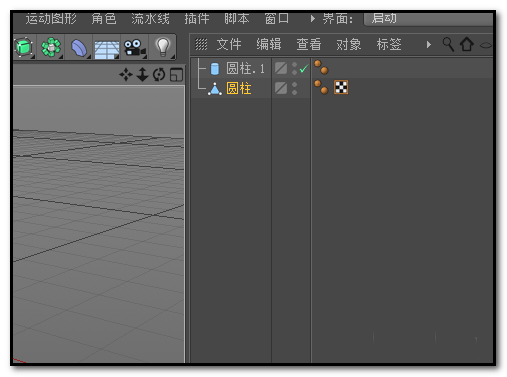Add a light bulb object

(163, 47)
